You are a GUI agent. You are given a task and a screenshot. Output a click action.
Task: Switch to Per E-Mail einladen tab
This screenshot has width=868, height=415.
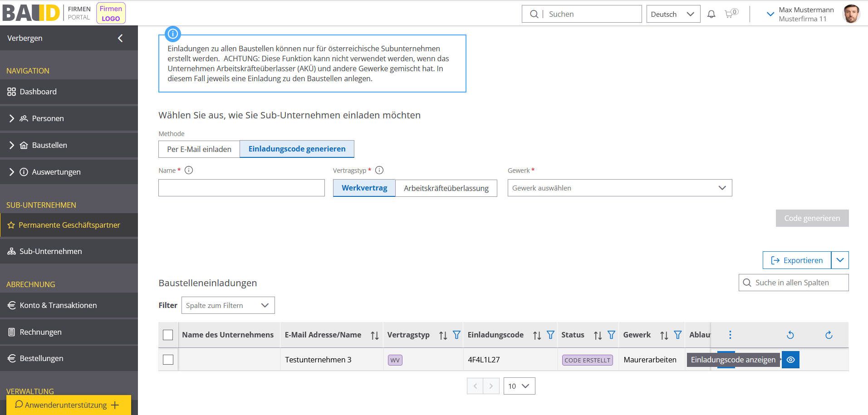pyautogui.click(x=199, y=149)
